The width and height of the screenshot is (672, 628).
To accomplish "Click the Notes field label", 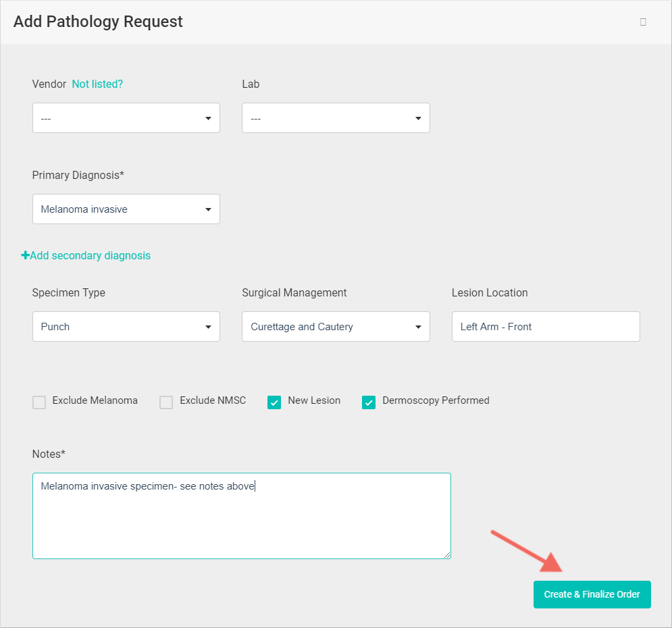I will tap(49, 454).
